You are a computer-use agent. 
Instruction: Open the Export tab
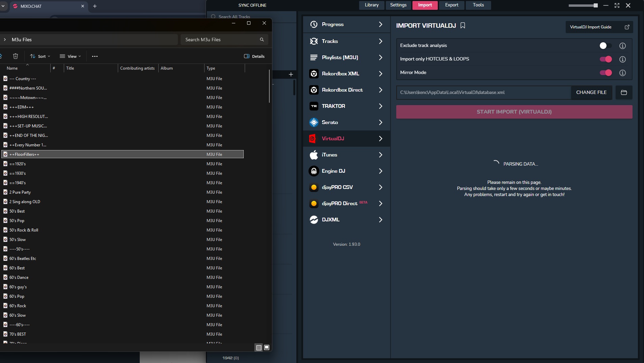coord(452,5)
